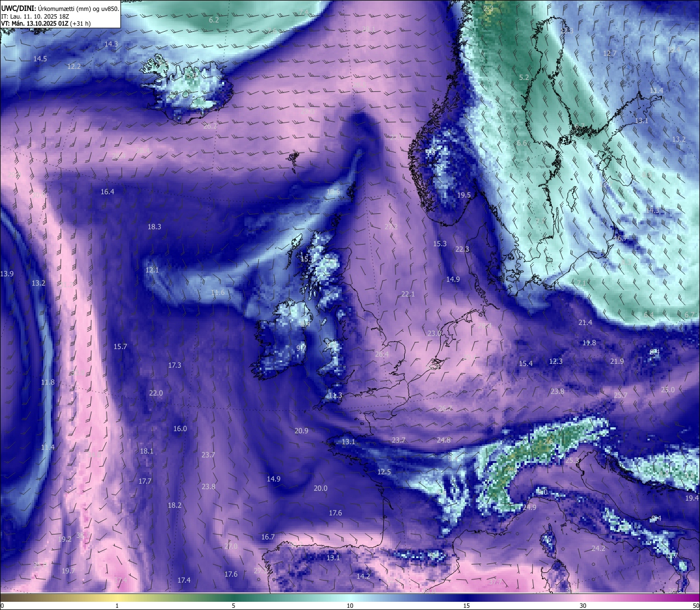Select the 15.7 value label
Viewport: 700px width, 610px height.
pyautogui.click(x=120, y=347)
